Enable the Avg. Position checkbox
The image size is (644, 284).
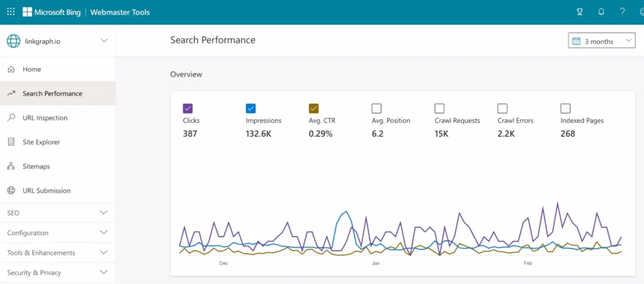click(x=377, y=108)
